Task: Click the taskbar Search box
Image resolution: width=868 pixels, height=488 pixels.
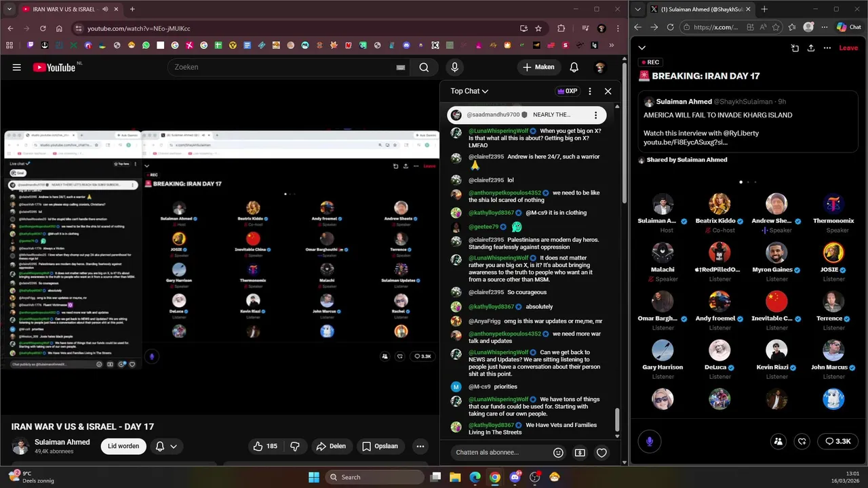Action: pyautogui.click(x=376, y=477)
